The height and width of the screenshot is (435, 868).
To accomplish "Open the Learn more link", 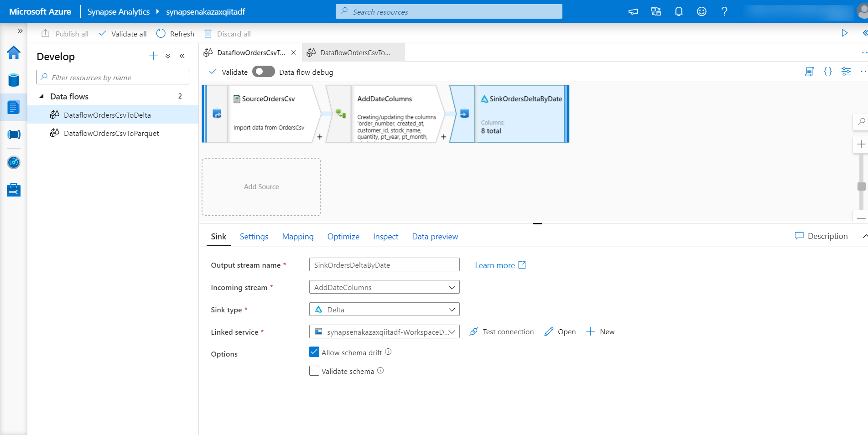I will (x=500, y=265).
